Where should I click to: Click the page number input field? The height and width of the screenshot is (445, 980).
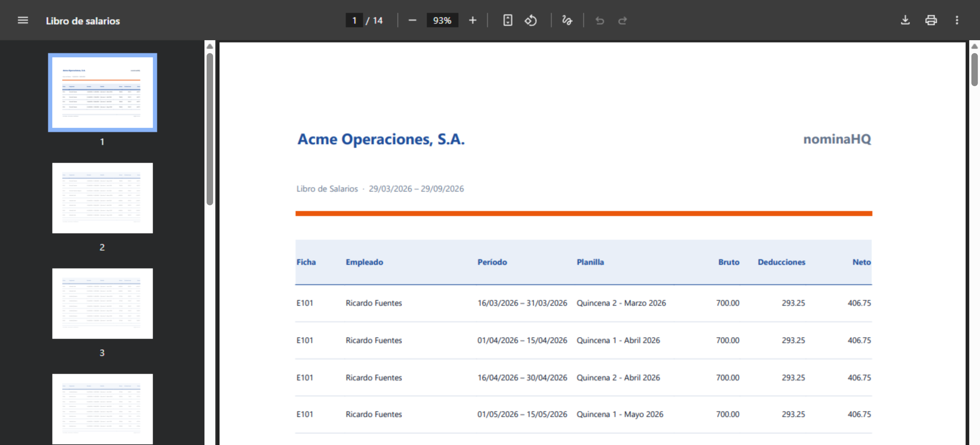pyautogui.click(x=354, y=20)
